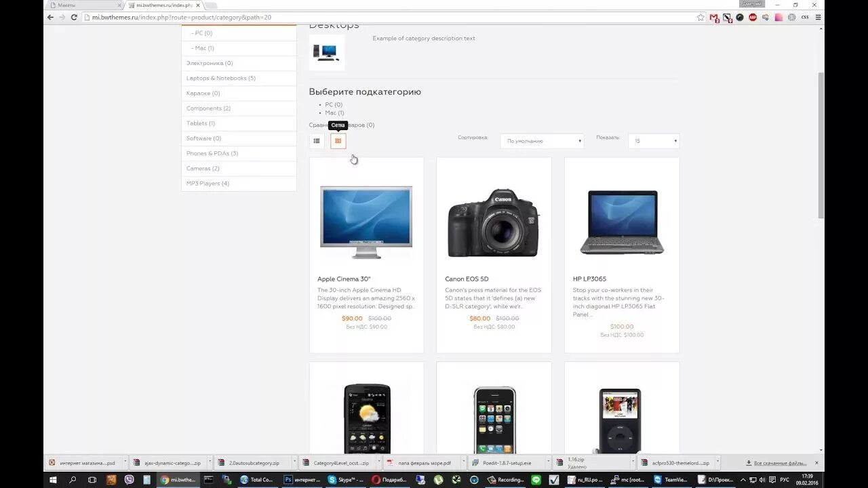Open the sort order dropdown 'По умолчанию'
This screenshot has width=868, height=488.
point(542,141)
